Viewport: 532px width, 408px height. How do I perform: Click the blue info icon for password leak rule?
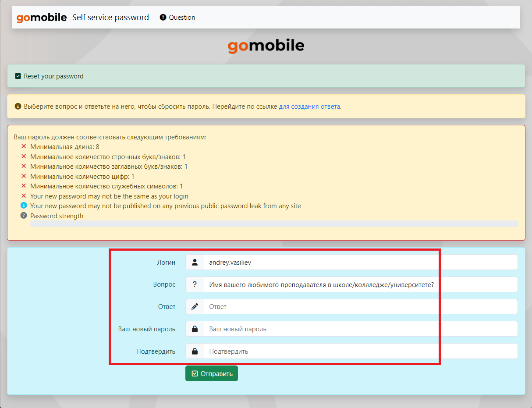pos(24,206)
